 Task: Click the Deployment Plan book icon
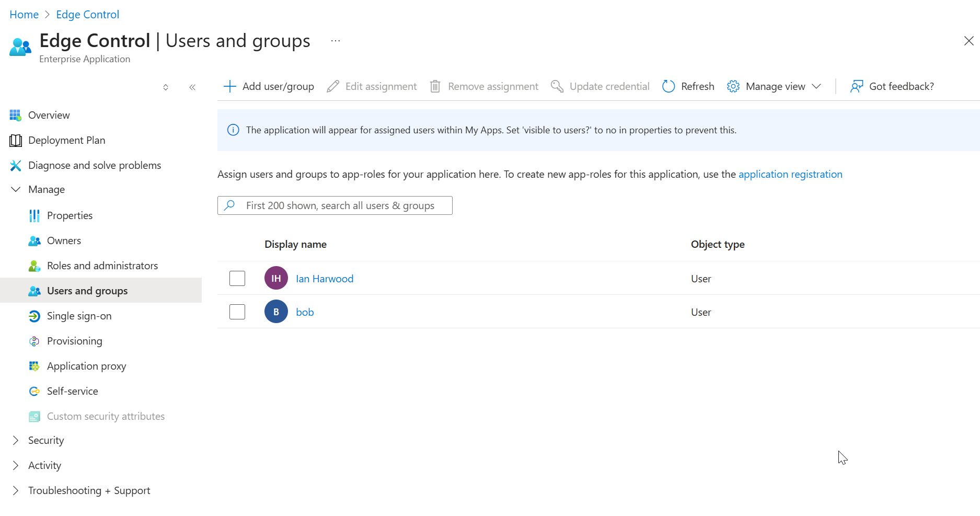[x=16, y=140]
